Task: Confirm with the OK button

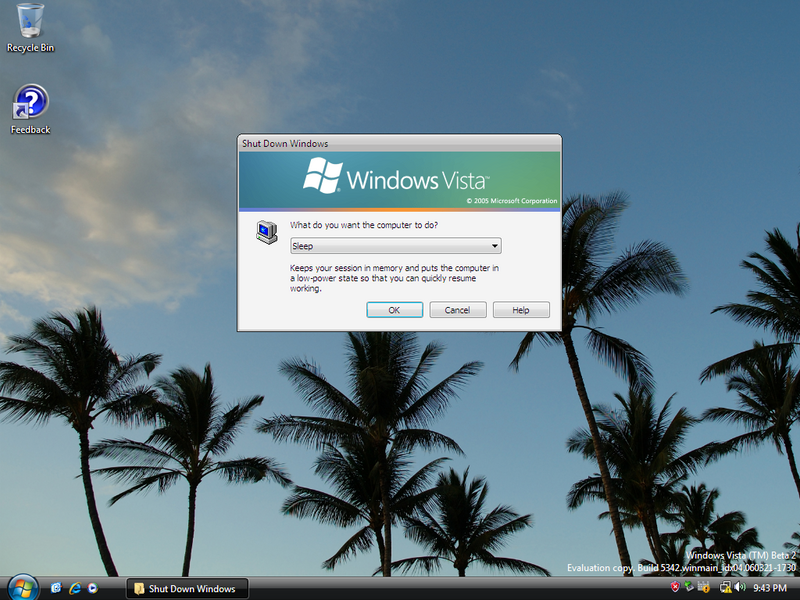Action: pos(394,310)
